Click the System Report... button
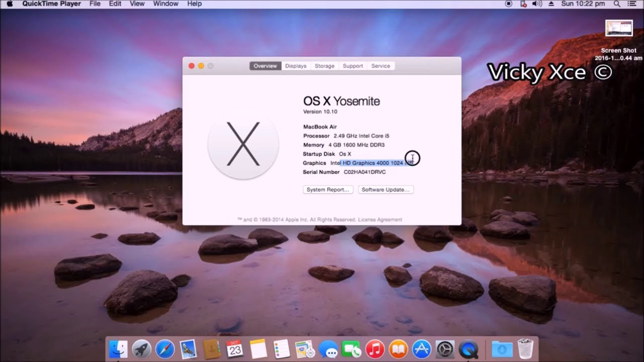The width and height of the screenshot is (644, 362). (x=328, y=190)
